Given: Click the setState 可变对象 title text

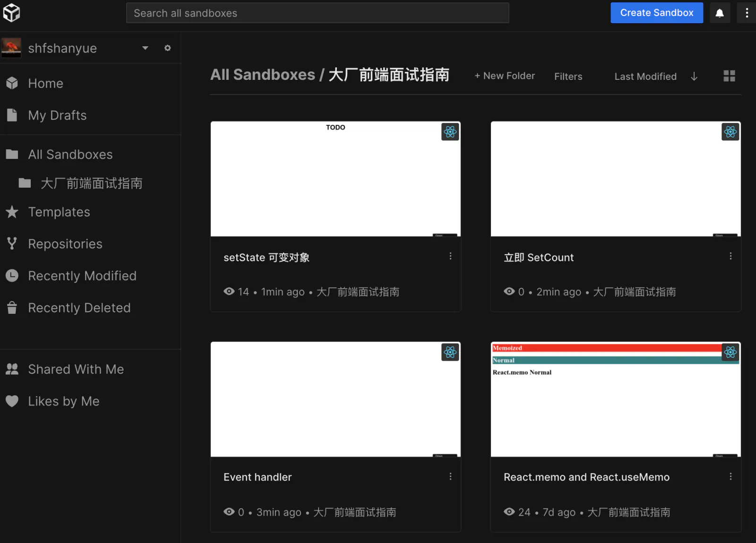Looking at the screenshot, I should click(266, 258).
